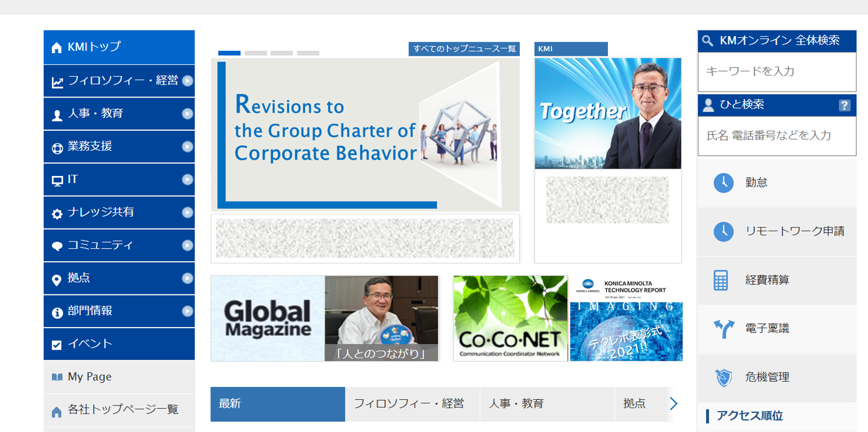
Task: Click the branching arrows icon beside 電子稟議
Action: pyautogui.click(x=723, y=329)
